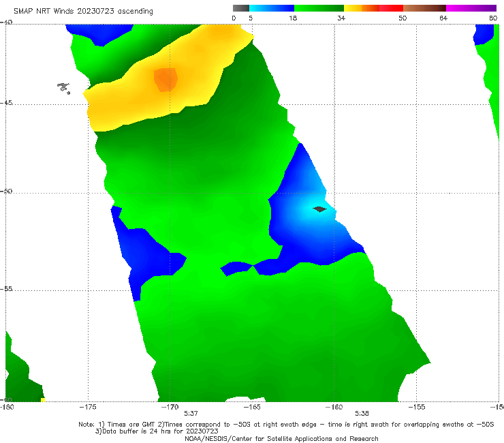Click the swath time label '5:38'
This screenshot has width=504, height=443.
click(x=362, y=414)
